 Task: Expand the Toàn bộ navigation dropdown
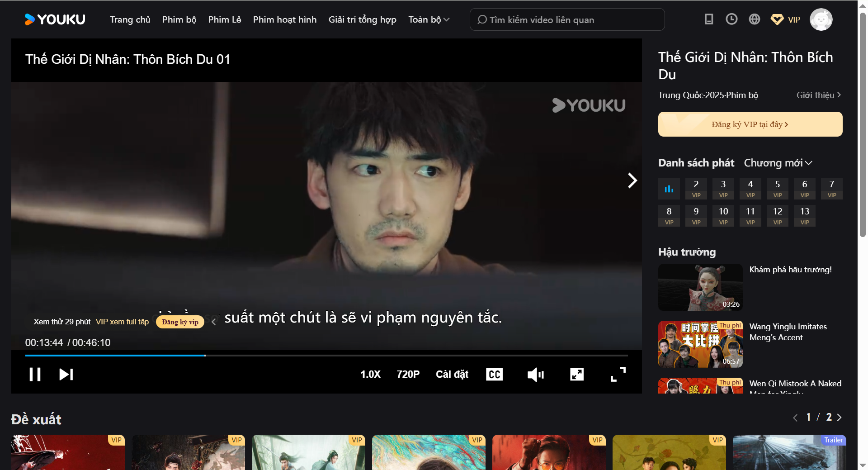(x=428, y=19)
